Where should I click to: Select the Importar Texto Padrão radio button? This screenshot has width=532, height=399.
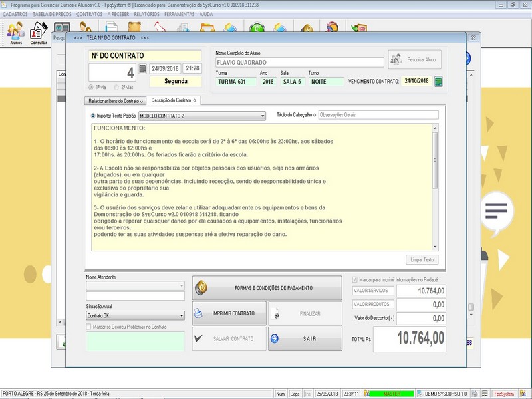click(93, 116)
